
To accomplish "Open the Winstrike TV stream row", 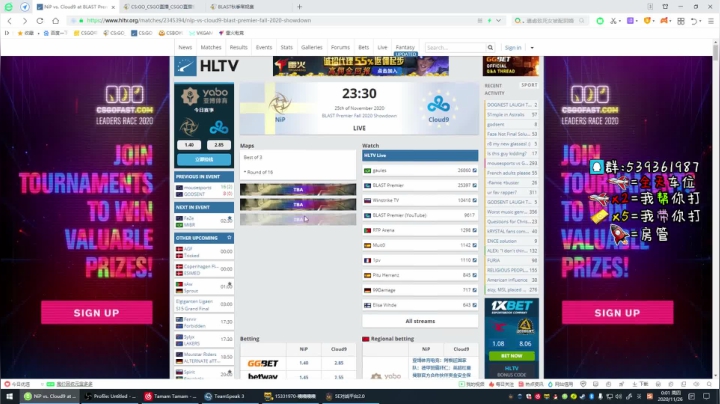I will pyautogui.click(x=420, y=200).
